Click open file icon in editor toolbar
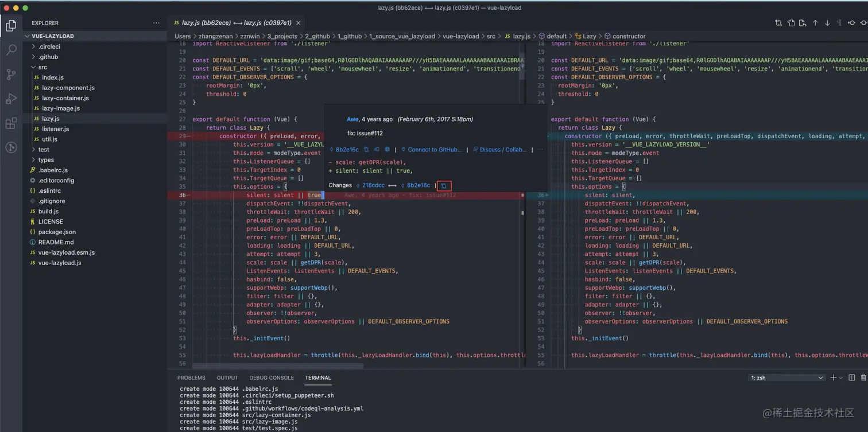This screenshot has height=432, width=868. (791, 23)
